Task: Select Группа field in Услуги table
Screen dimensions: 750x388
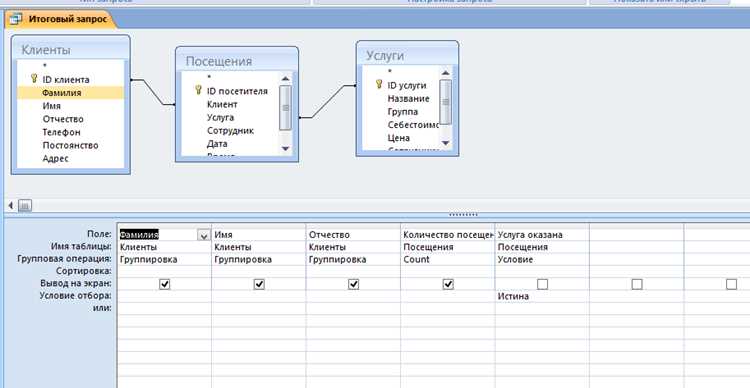Action: [x=401, y=111]
